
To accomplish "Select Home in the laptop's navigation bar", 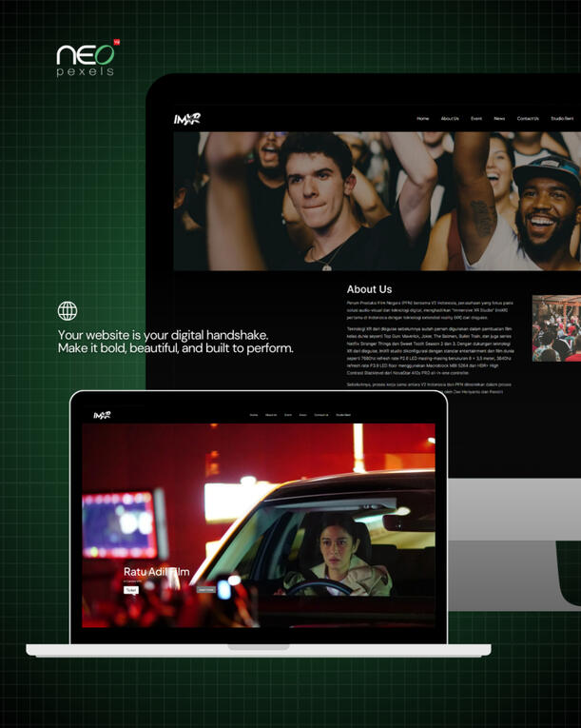I will 254,415.
